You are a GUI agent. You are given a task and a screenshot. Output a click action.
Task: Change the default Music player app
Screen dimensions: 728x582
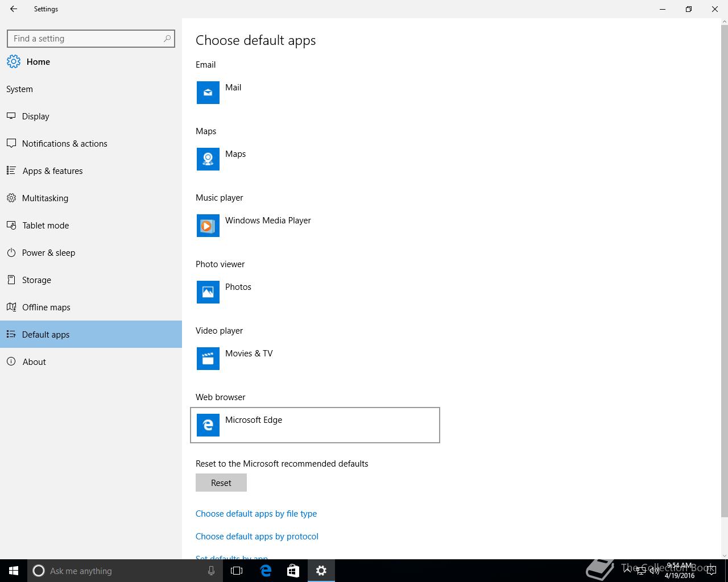pyautogui.click(x=315, y=226)
